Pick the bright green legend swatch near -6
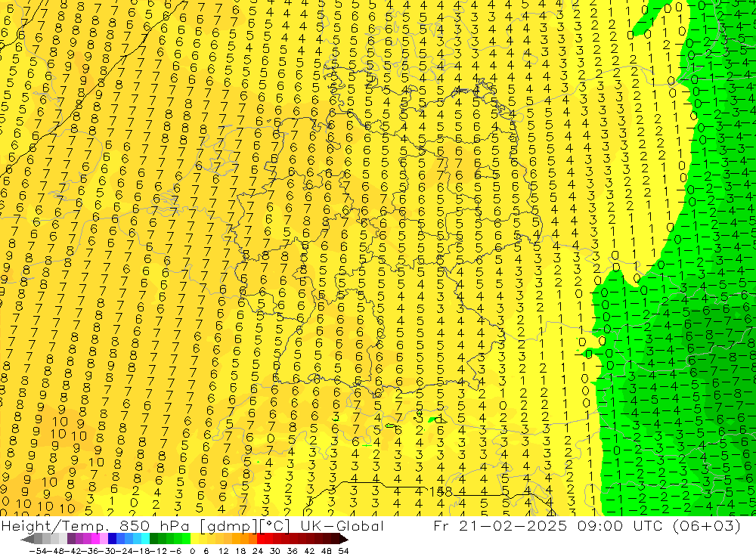Image resolution: width=756 pixels, height=554 pixels. (186, 539)
